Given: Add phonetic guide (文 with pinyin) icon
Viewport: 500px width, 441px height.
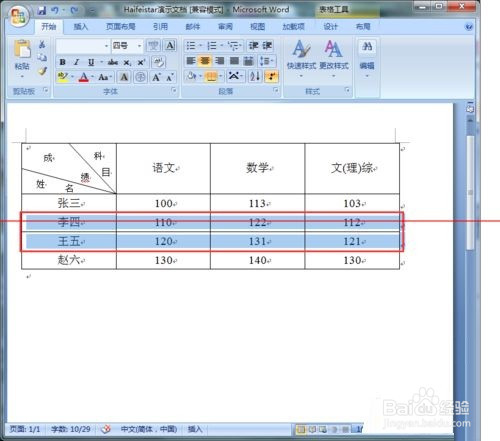Looking at the screenshot, I should [x=153, y=45].
